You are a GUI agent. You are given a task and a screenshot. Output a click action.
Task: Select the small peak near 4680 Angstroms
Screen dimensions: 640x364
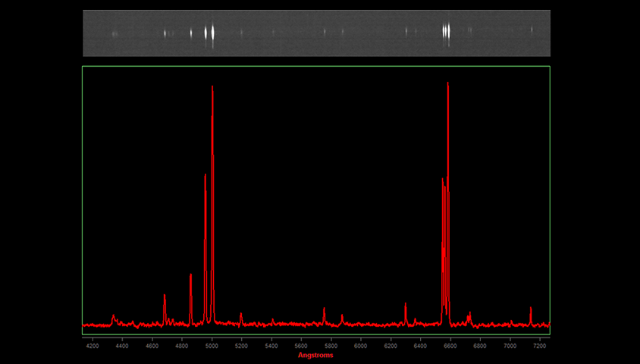(165, 296)
